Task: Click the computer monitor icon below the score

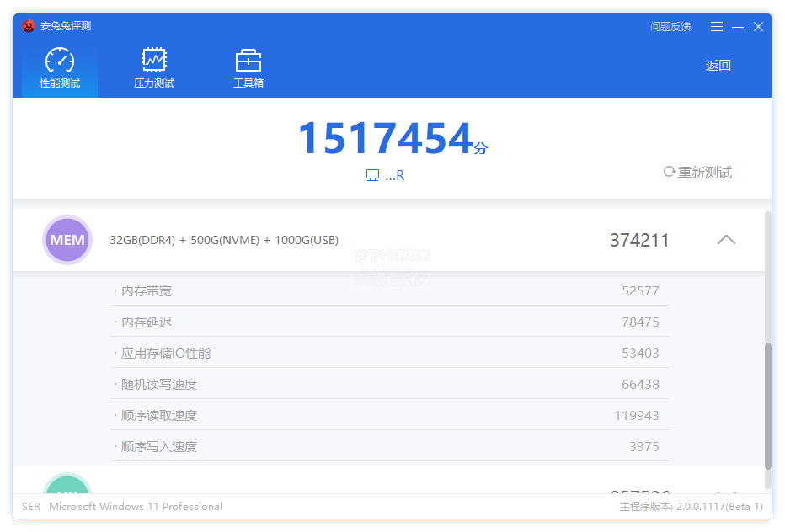Action: click(x=372, y=176)
